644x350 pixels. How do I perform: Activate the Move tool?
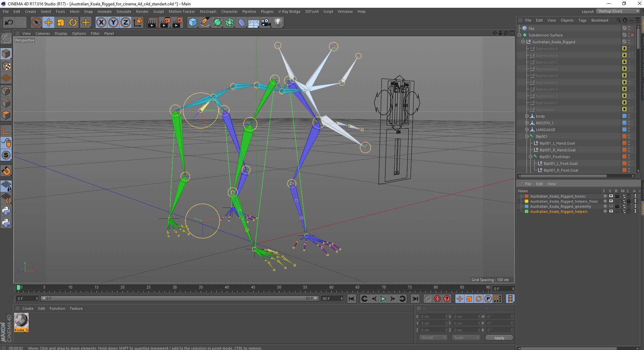click(49, 23)
